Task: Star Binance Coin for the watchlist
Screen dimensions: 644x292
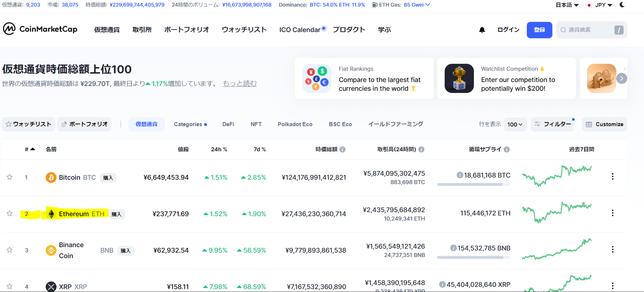Action: pyautogui.click(x=9, y=250)
